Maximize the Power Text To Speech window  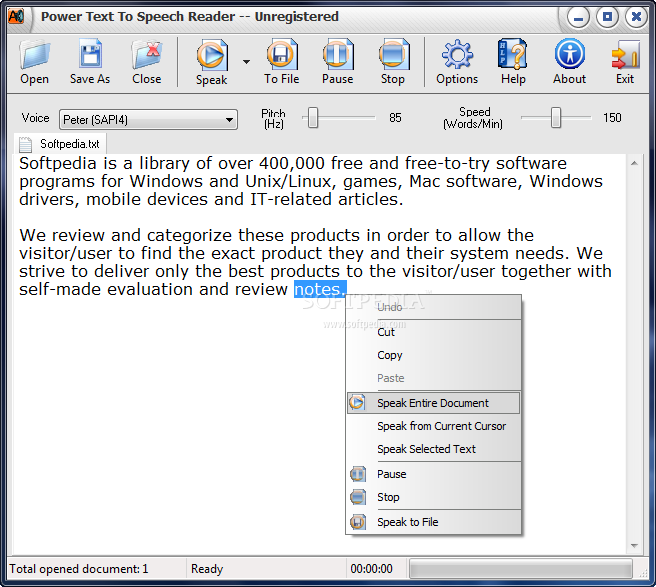coord(607,17)
